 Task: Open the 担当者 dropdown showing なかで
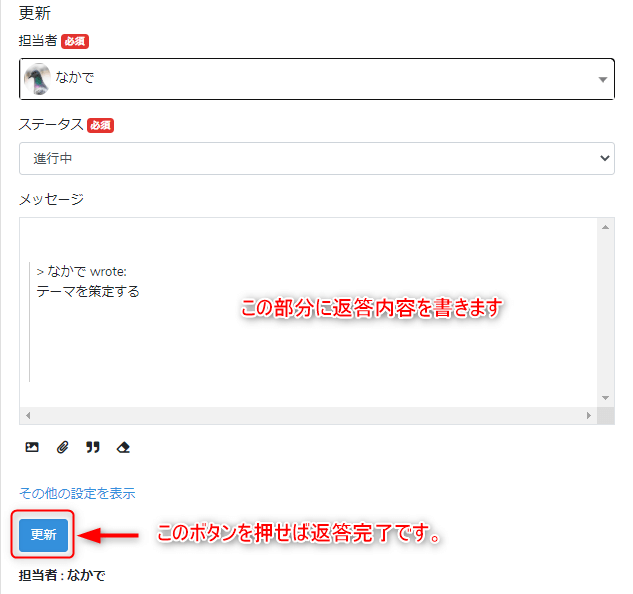[x=317, y=79]
